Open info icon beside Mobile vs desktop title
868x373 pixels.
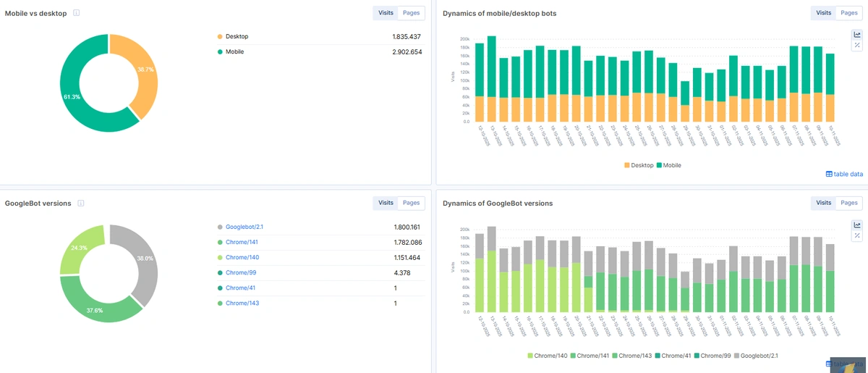77,13
